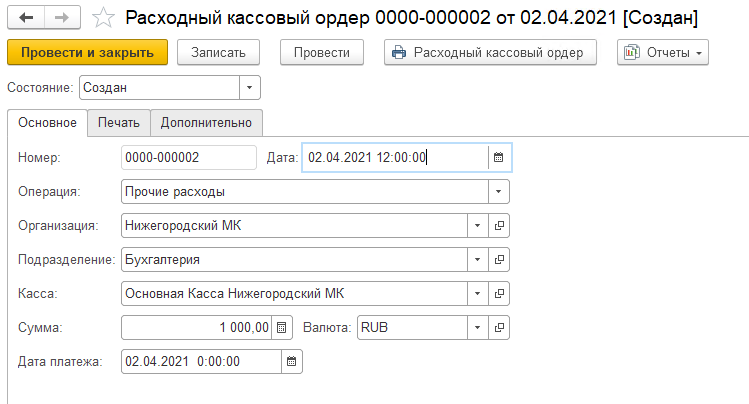Expand the Организация dropdown list
The height and width of the screenshot is (404, 749).
coord(477,225)
